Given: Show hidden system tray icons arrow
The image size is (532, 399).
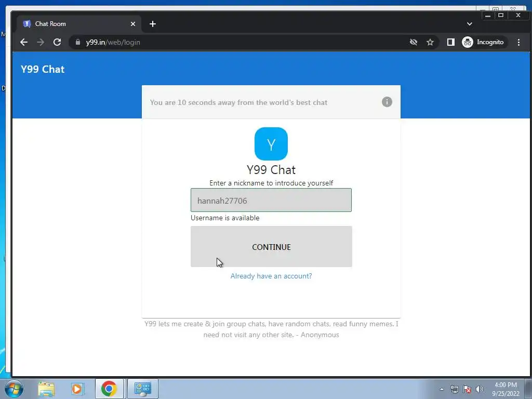Looking at the screenshot, I should pos(442,389).
